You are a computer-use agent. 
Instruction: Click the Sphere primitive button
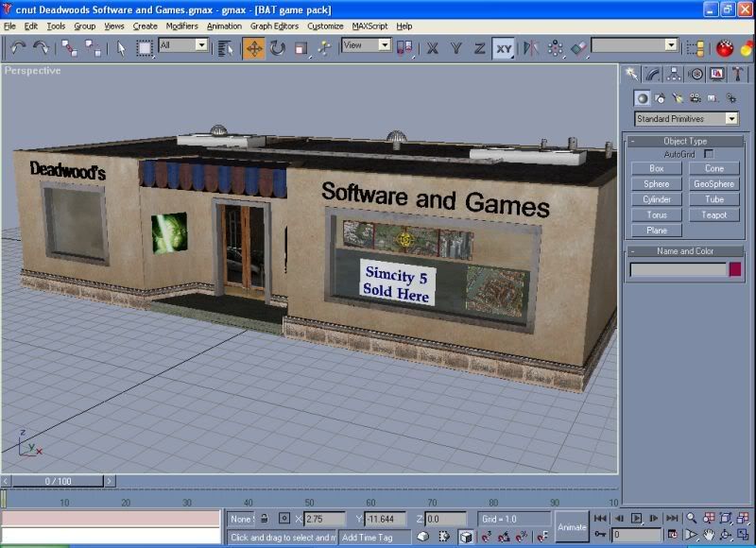coord(657,183)
